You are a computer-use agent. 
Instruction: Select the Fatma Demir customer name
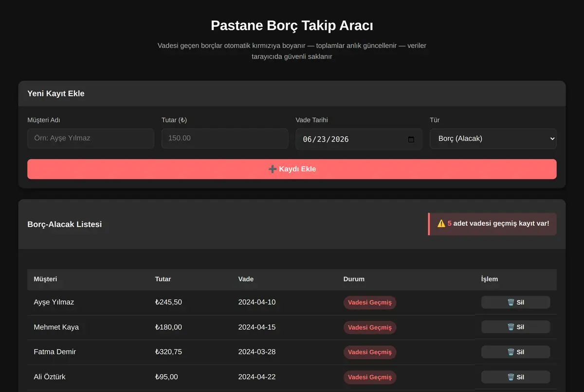(55, 352)
